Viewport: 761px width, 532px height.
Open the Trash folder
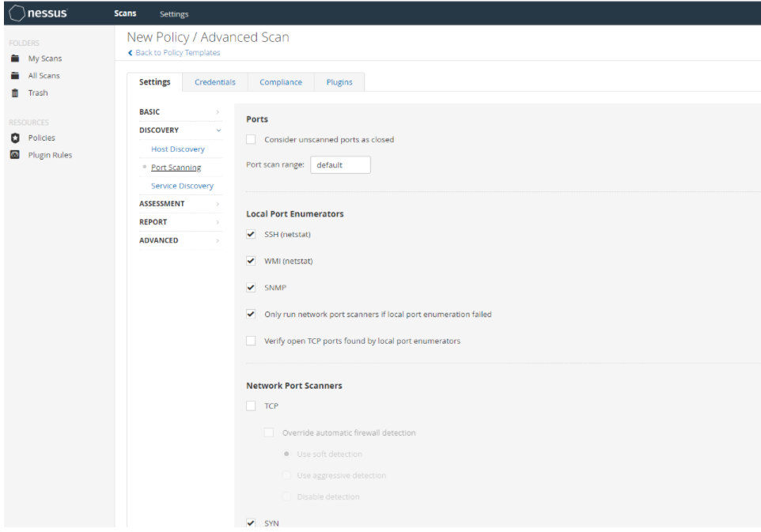click(38, 93)
